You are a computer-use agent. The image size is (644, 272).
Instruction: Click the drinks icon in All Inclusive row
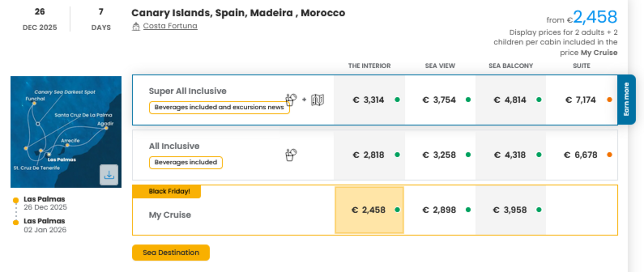pyautogui.click(x=291, y=155)
